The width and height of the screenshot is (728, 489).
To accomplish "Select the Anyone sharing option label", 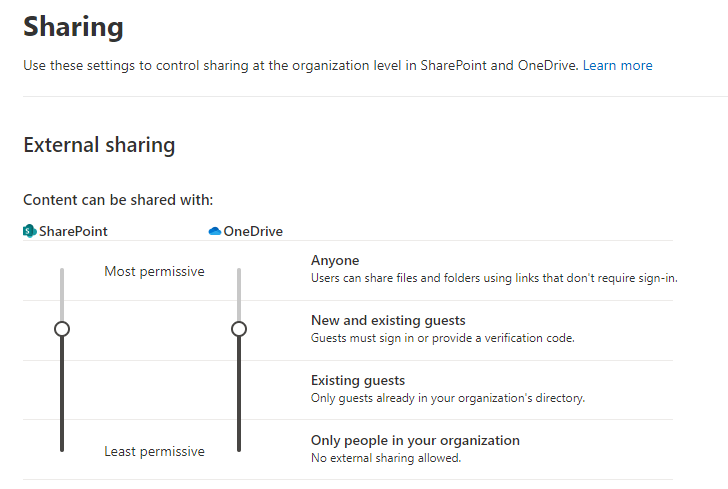I will coord(335,261).
